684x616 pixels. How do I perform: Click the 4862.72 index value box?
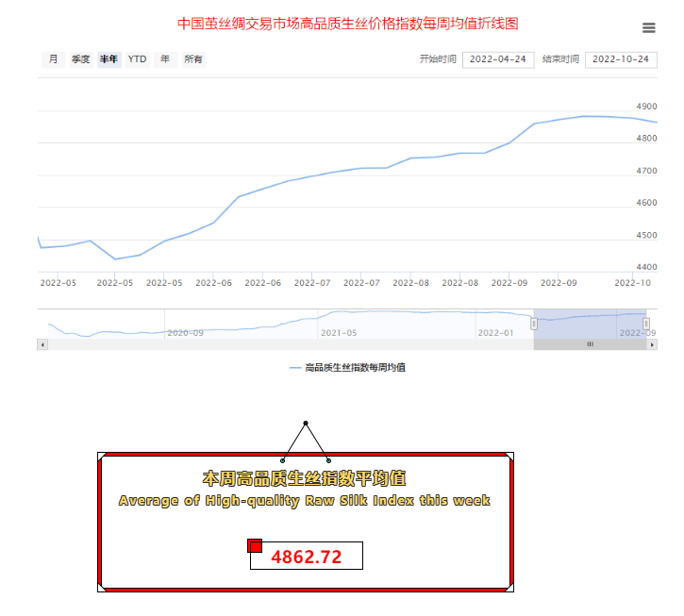pos(307,557)
